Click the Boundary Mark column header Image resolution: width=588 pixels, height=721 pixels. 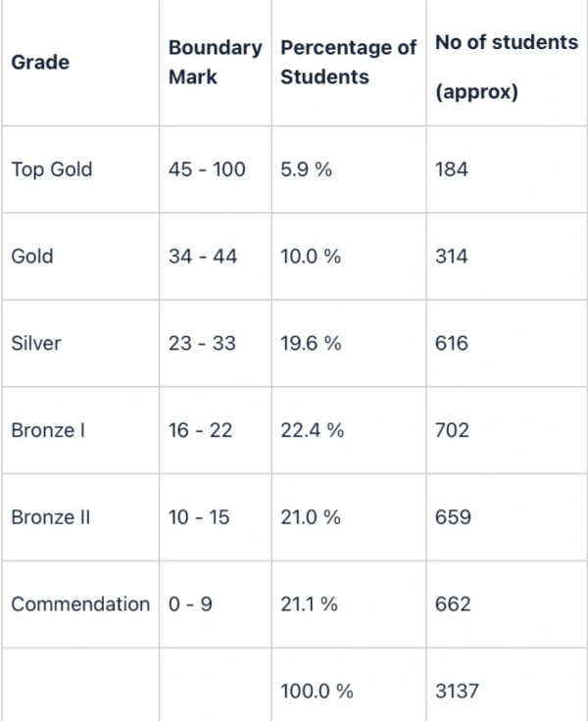215,62
